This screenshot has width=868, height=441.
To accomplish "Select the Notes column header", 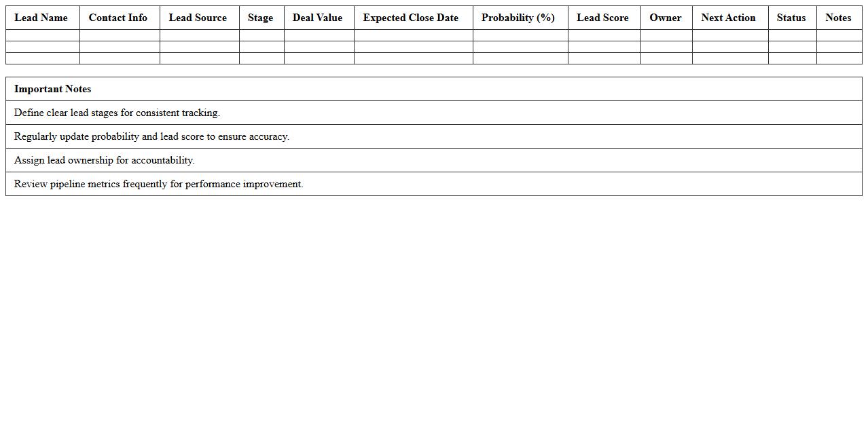I will click(838, 18).
